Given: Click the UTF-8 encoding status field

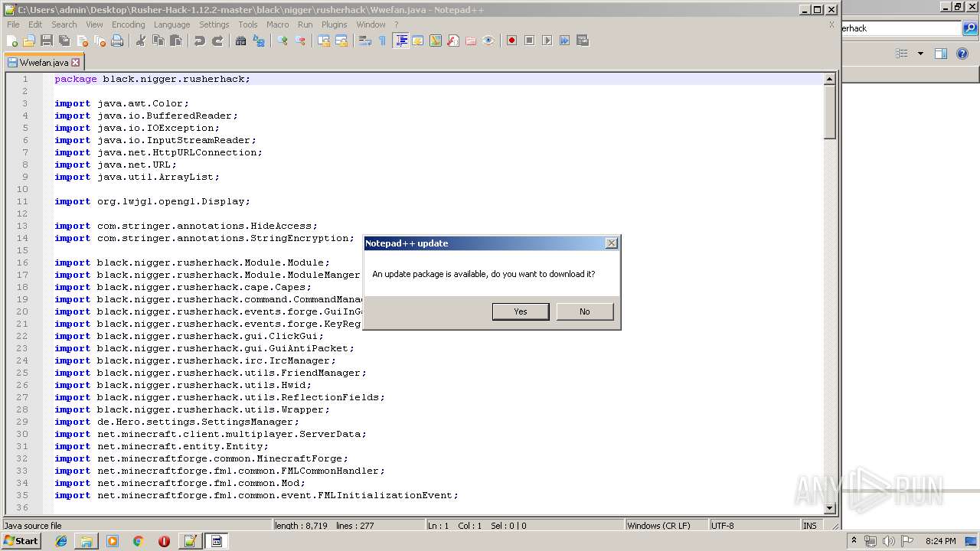Looking at the screenshot, I should [x=753, y=526].
